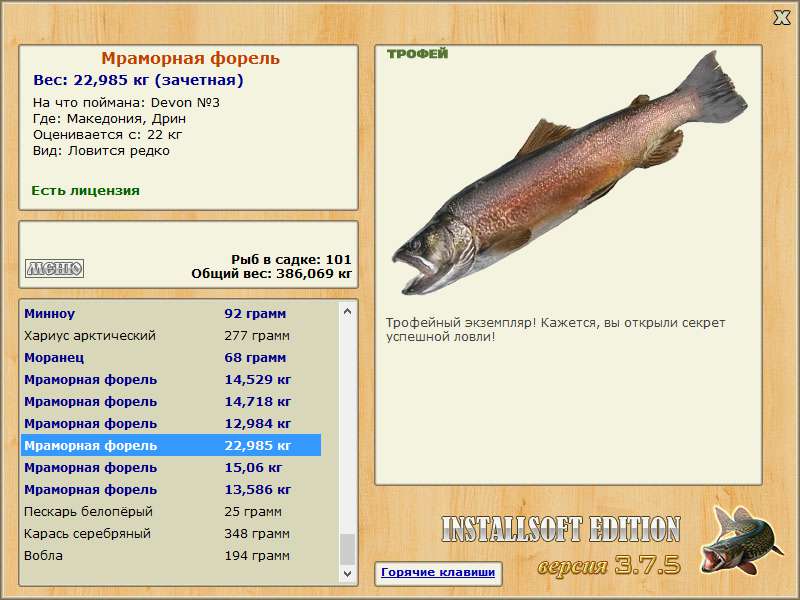Click the Общий вес: 386,069 кг text
The width and height of the screenshot is (800, 600).
(x=271, y=274)
